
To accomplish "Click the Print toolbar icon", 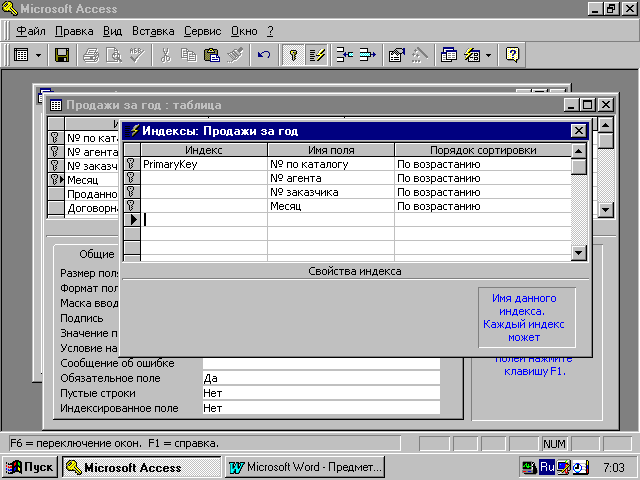I will click(x=91, y=55).
